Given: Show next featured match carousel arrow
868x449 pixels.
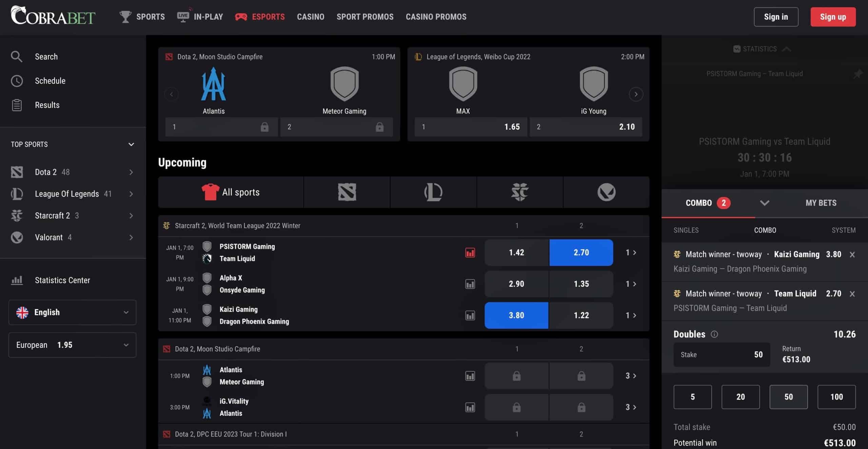Looking at the screenshot, I should click(x=636, y=94).
